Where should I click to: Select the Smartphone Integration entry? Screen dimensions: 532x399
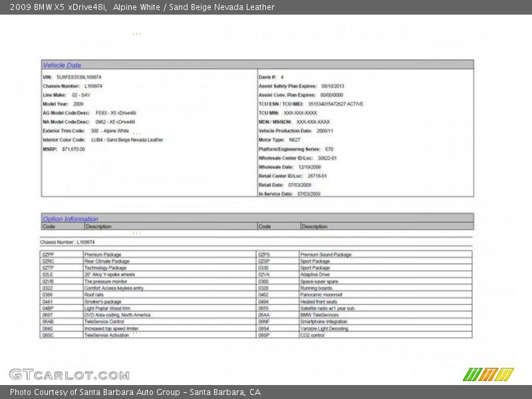pyautogui.click(x=323, y=322)
